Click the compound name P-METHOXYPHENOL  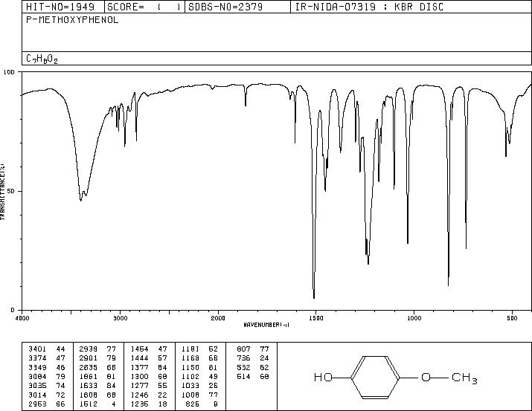click(72, 20)
